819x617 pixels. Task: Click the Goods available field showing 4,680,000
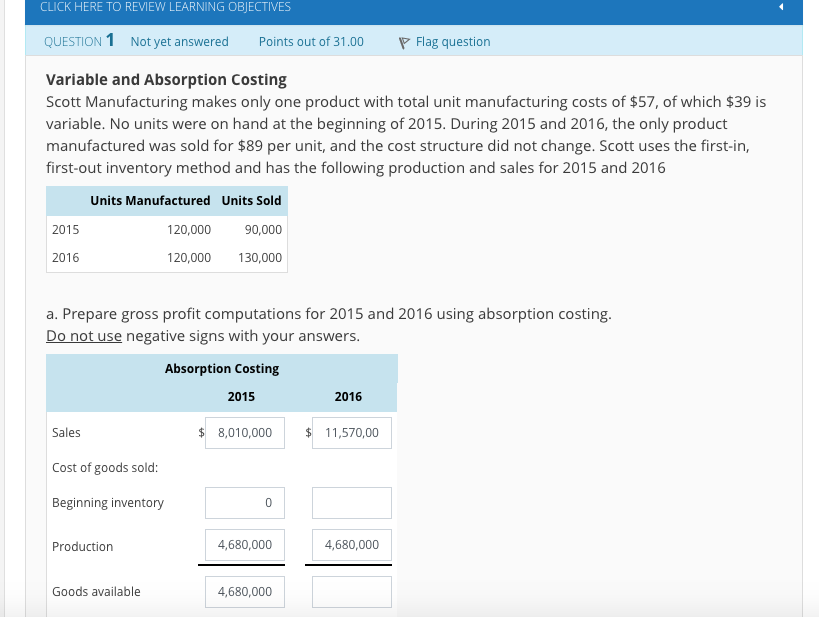(x=244, y=591)
